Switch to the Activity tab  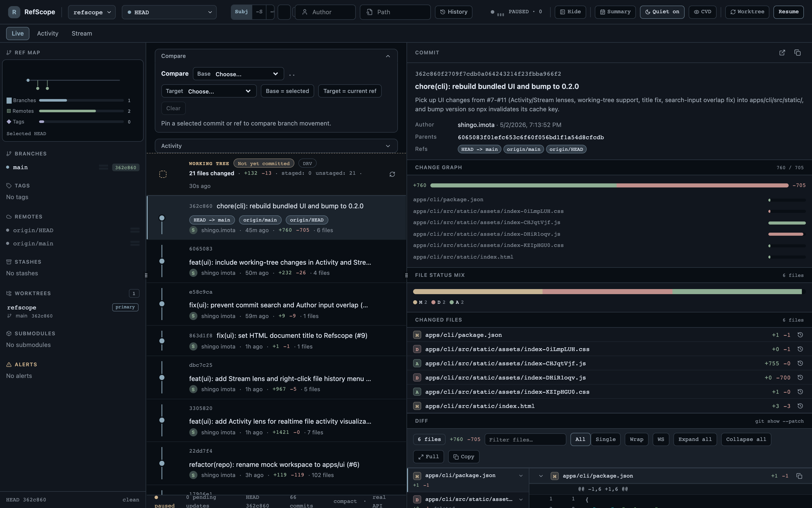[x=48, y=34]
